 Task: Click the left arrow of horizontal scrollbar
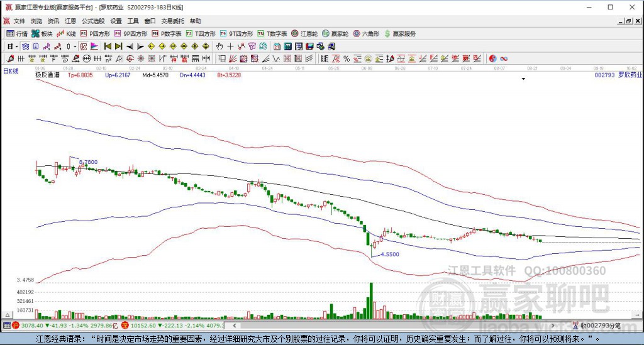point(235,326)
